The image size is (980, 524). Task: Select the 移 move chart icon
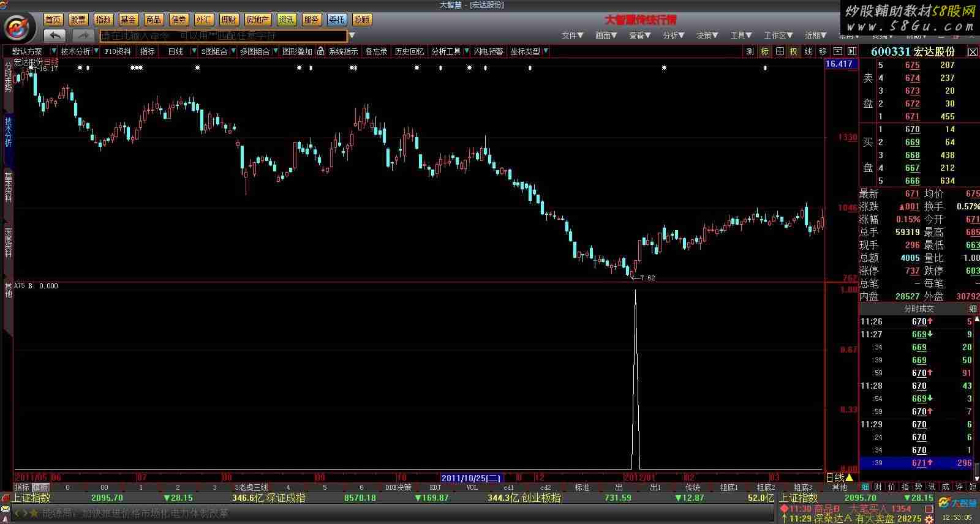(823, 51)
